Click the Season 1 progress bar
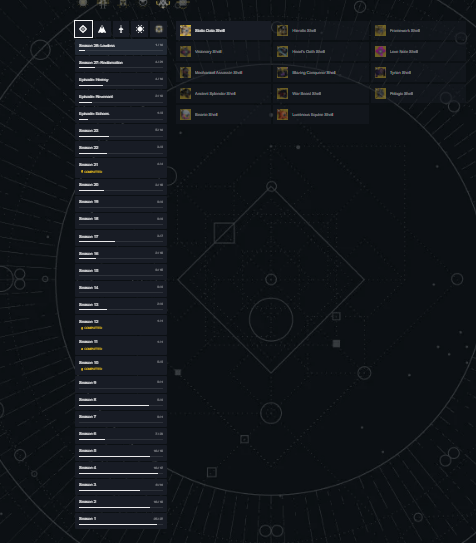Screen dimensions: 476x543 (121, 524)
